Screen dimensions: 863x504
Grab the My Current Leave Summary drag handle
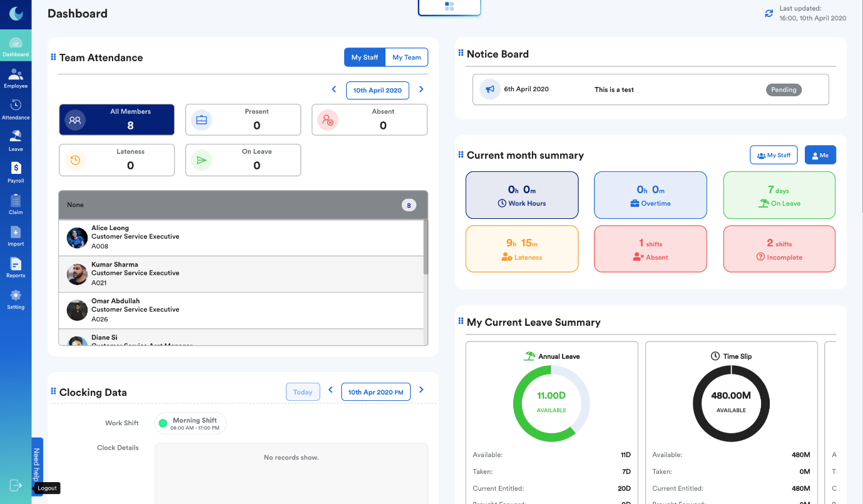tap(461, 322)
